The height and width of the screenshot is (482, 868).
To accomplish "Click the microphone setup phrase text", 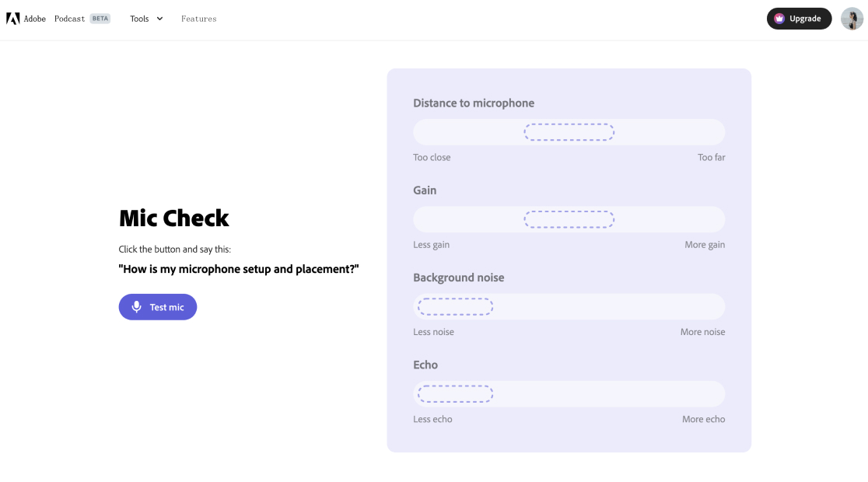I will pyautogui.click(x=239, y=269).
